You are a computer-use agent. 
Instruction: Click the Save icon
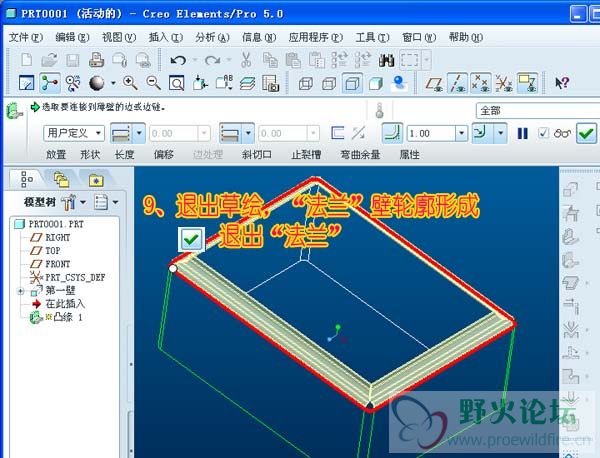point(73,60)
